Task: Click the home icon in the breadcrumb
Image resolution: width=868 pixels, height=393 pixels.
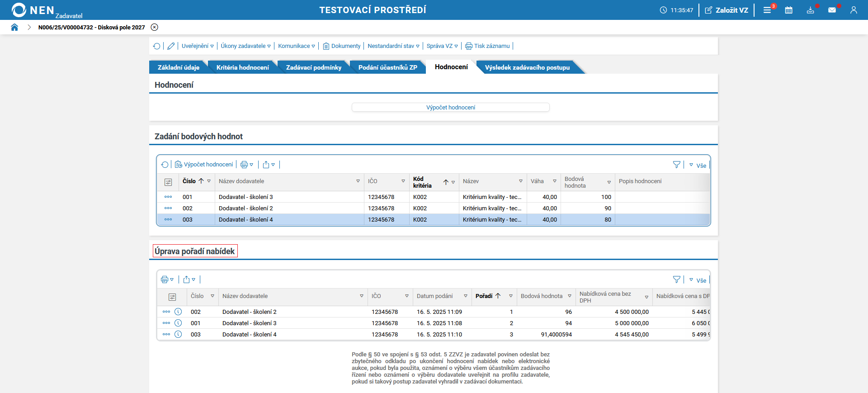Action: 14,27
